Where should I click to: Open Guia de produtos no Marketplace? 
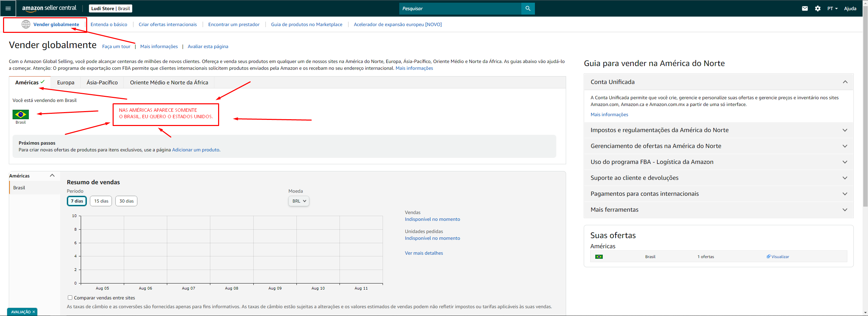point(307,24)
